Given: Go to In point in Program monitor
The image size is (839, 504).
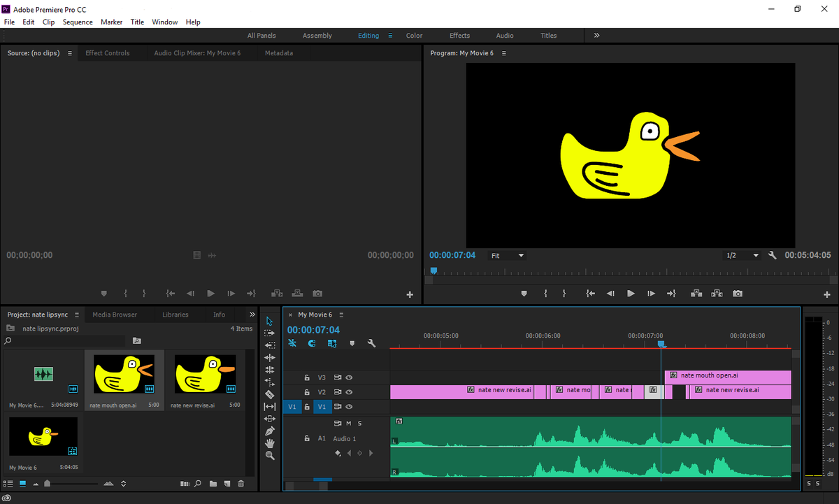Looking at the screenshot, I should coord(590,294).
